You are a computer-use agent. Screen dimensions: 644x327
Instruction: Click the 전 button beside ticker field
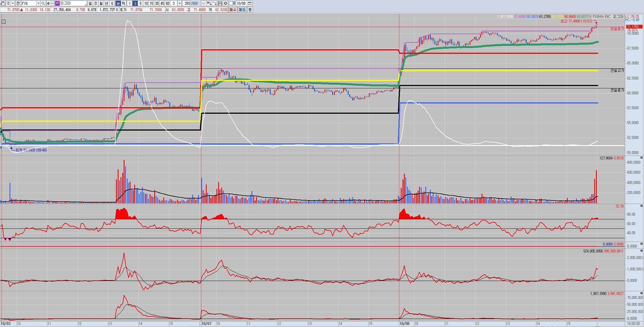tap(18, 3)
